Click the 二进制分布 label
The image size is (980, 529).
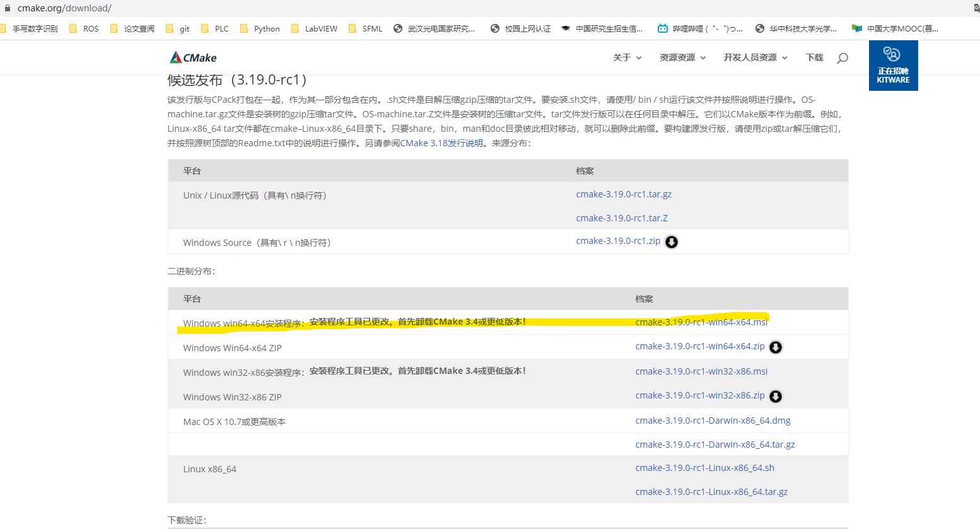tap(191, 271)
